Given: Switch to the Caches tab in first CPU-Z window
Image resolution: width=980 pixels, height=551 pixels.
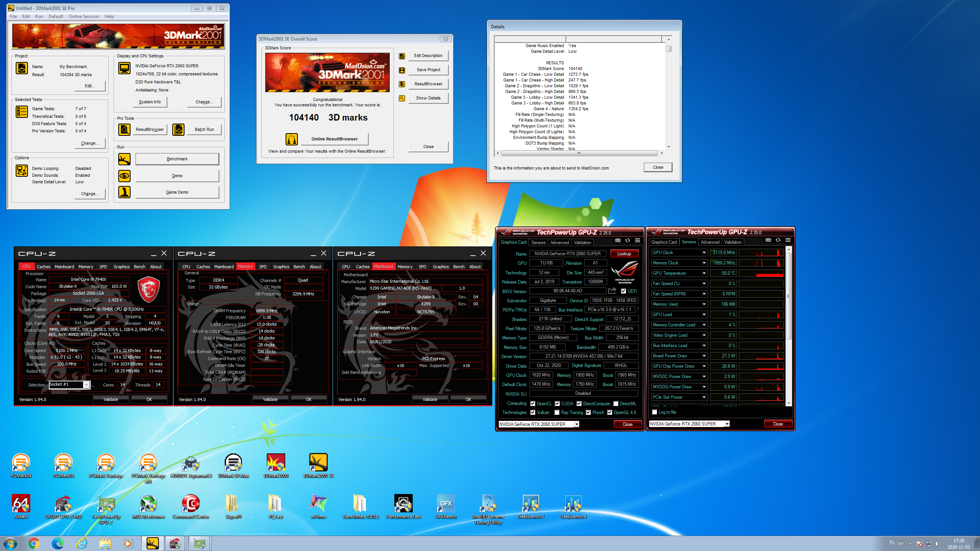Looking at the screenshot, I should tap(43, 267).
